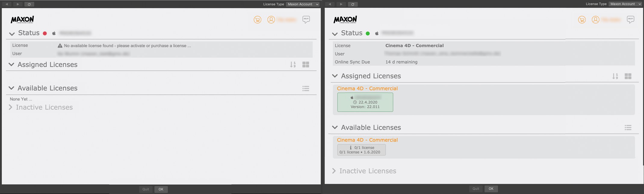Open Help speech bubble in right window
The width and height of the screenshot is (644, 194).
630,20
